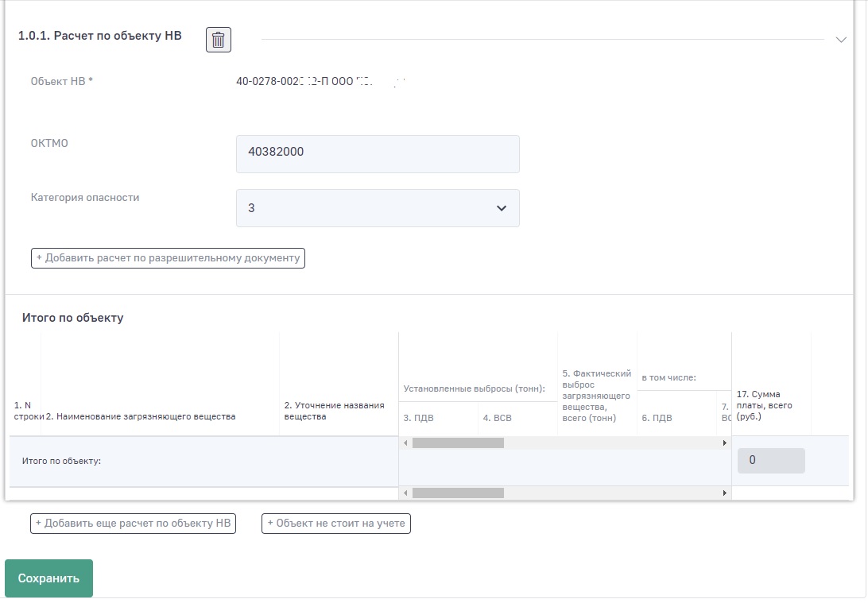Image resolution: width=868 pixels, height=603 pixels.
Task: Collapse the 1.0.1 section with the chevron
Action: pos(841,41)
